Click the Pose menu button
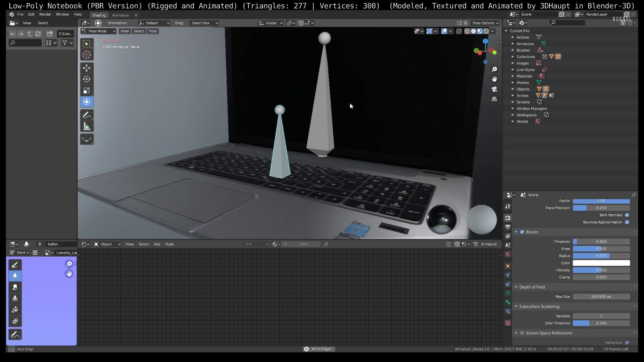The image size is (644, 362). tap(153, 31)
